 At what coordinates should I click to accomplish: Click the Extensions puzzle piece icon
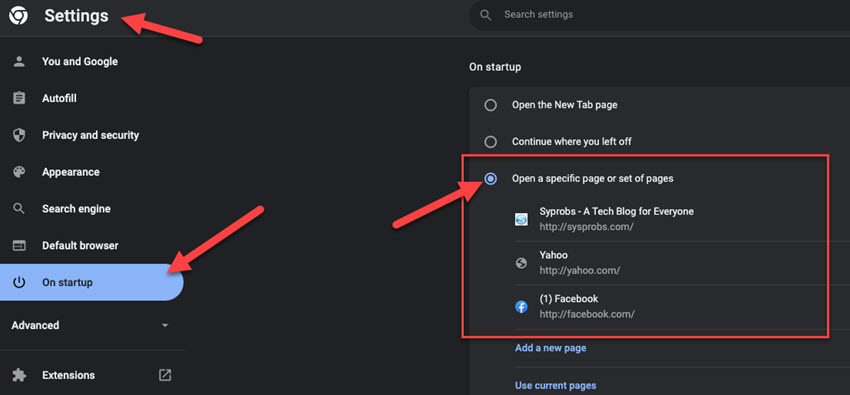[x=19, y=375]
